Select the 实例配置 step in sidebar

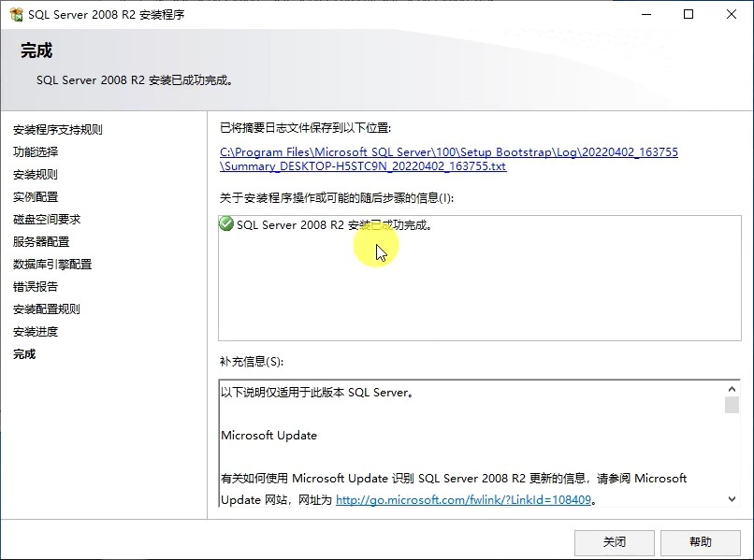coord(36,197)
